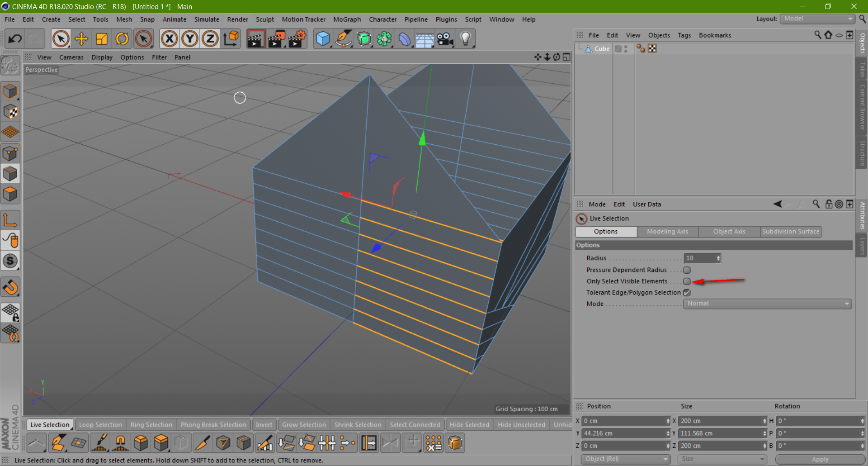Select Edges mode in left palette
Screen dimensions: 868x466
pos(10,174)
